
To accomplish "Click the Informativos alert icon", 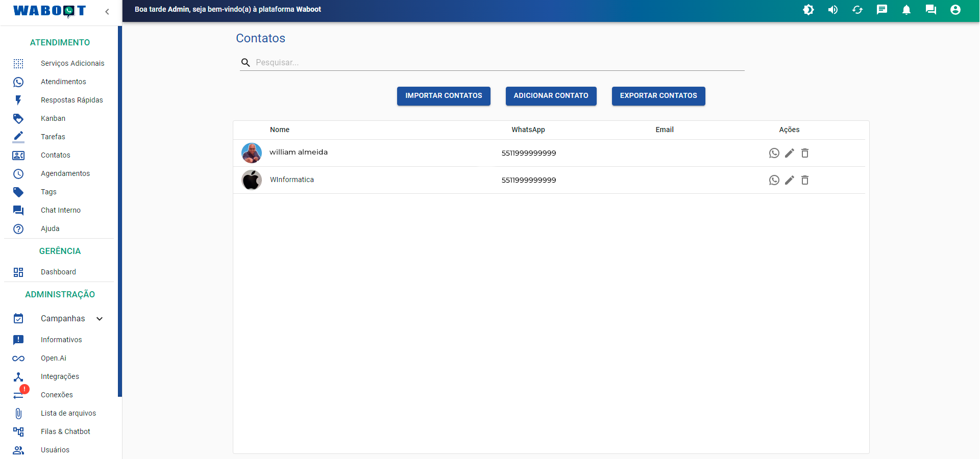I will point(18,340).
